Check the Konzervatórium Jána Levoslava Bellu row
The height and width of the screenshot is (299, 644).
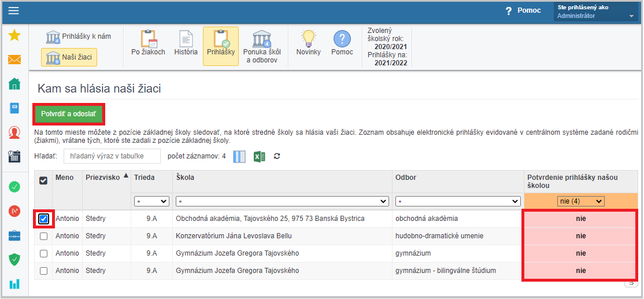[x=43, y=236]
